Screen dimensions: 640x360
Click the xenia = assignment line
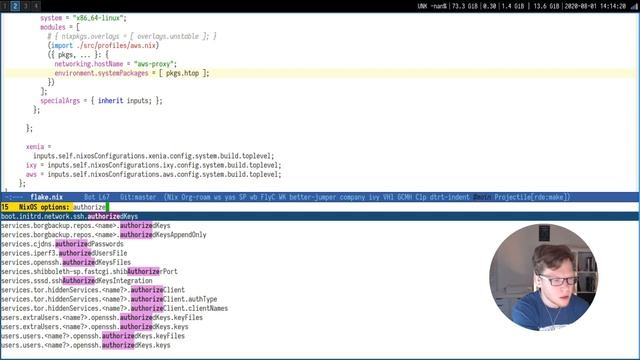39,147
